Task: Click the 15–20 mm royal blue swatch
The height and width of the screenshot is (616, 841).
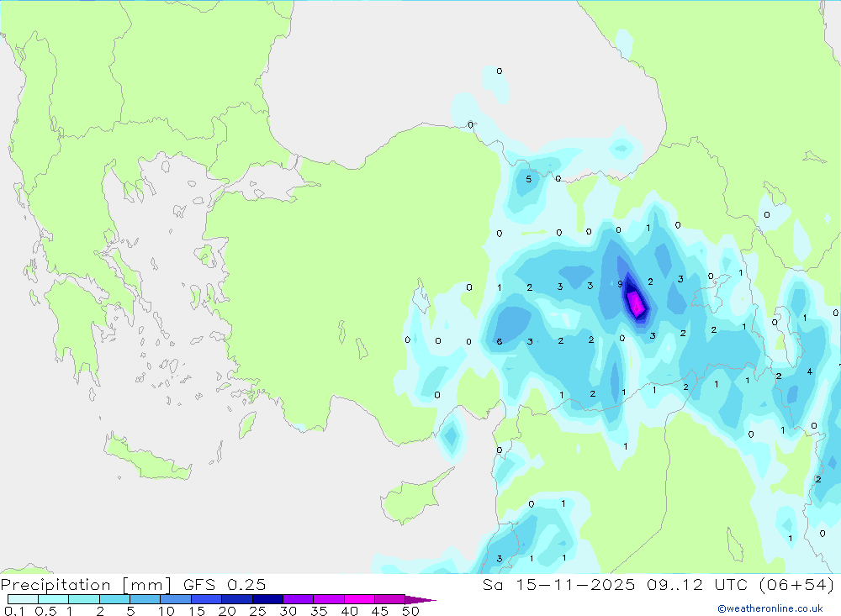Action: point(206,599)
